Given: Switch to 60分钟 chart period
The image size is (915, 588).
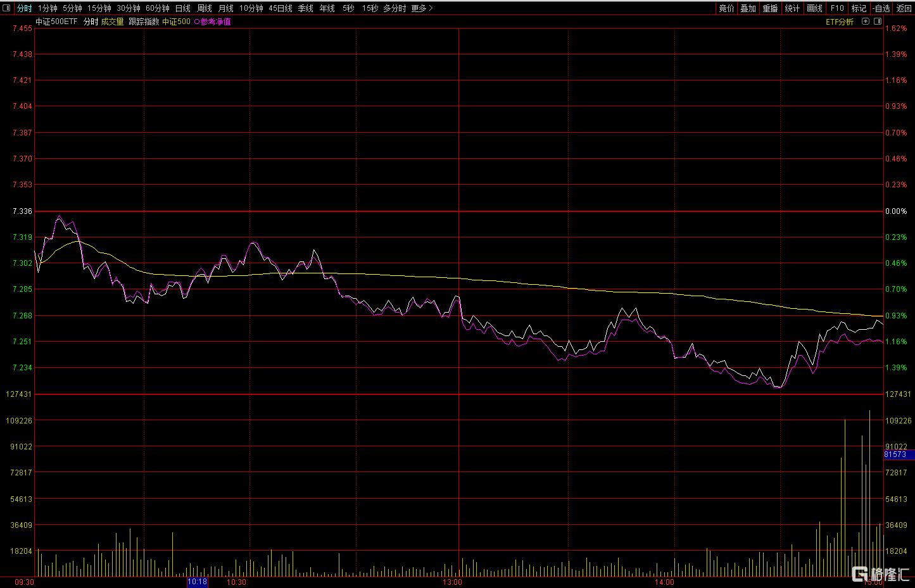Looking at the screenshot, I should [x=157, y=8].
